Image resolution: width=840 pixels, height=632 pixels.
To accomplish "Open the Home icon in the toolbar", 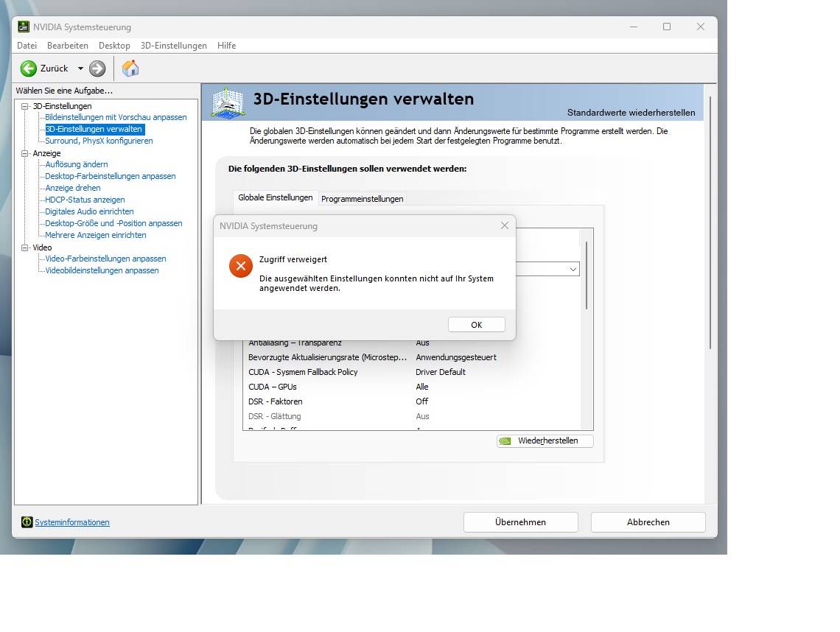I will coord(130,69).
